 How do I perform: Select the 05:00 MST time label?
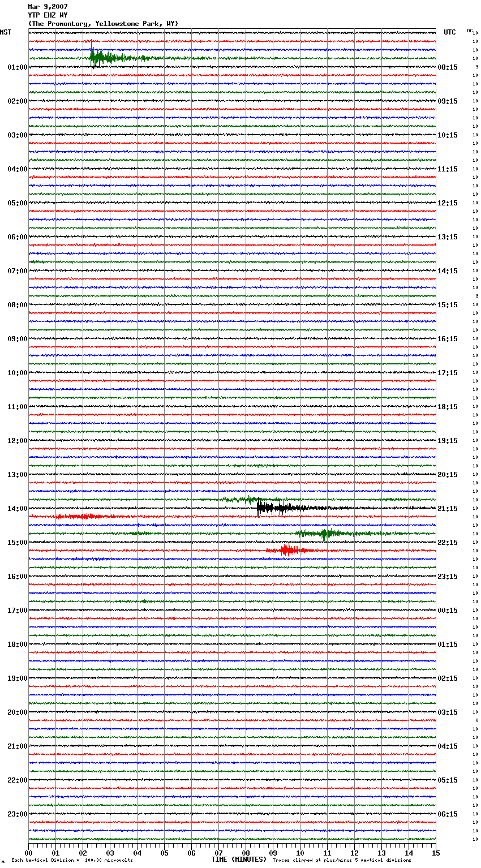[x=18, y=203]
